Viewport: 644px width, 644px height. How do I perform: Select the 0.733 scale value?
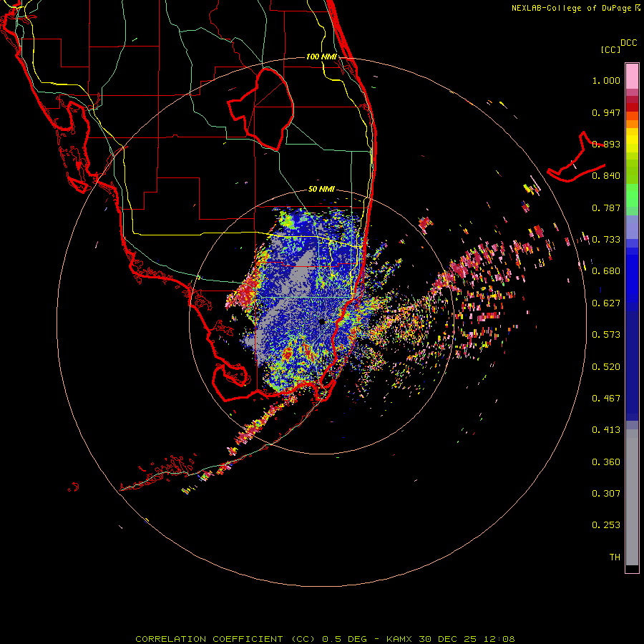point(606,240)
